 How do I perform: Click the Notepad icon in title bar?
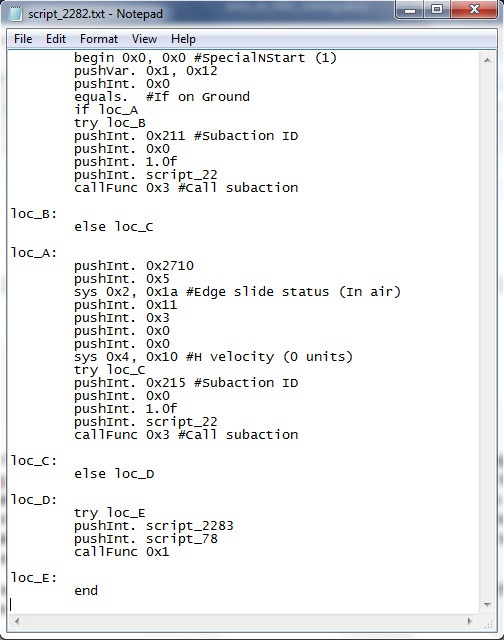tap(16, 14)
